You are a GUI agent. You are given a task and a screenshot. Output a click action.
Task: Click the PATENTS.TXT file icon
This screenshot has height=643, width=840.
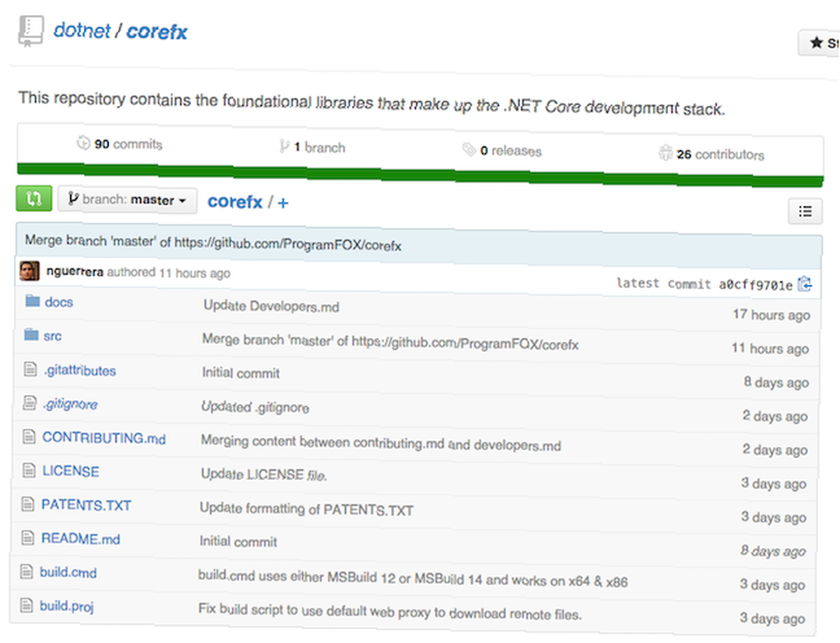(x=28, y=503)
